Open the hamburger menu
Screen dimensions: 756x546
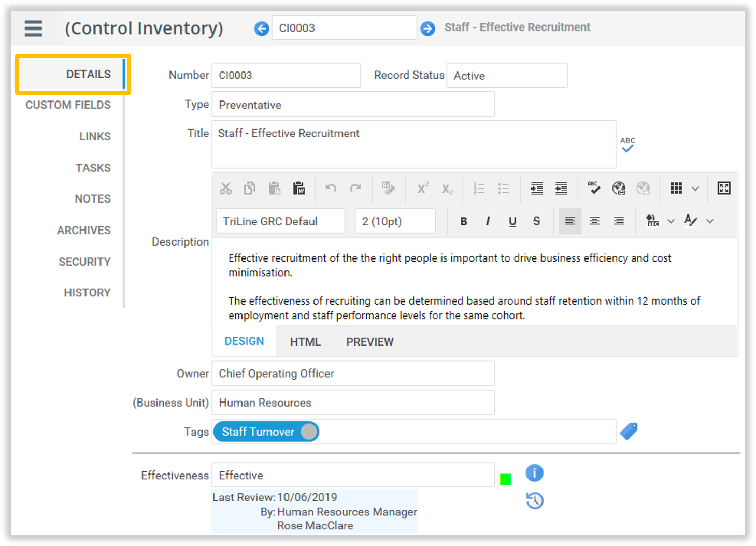(x=33, y=28)
